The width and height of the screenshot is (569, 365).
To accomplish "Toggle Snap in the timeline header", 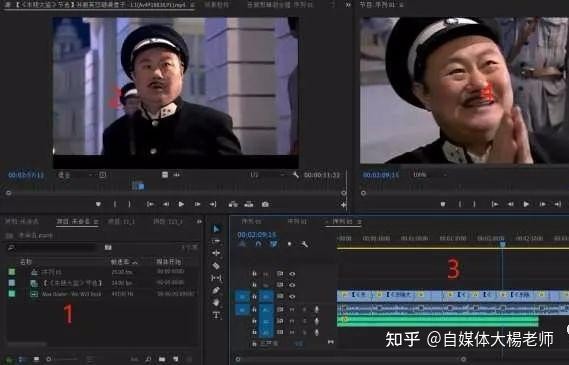I will pyautogui.click(x=258, y=244).
